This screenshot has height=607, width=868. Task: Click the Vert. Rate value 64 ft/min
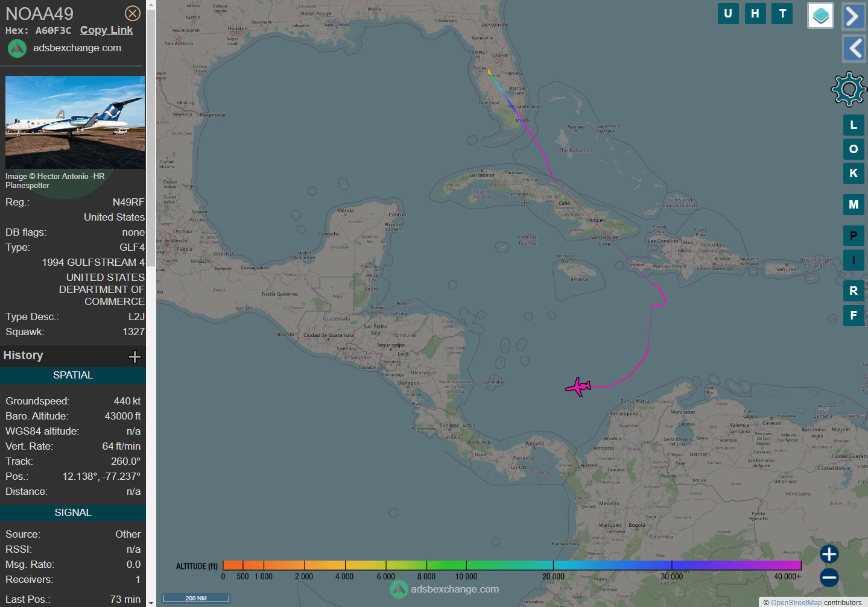121,446
